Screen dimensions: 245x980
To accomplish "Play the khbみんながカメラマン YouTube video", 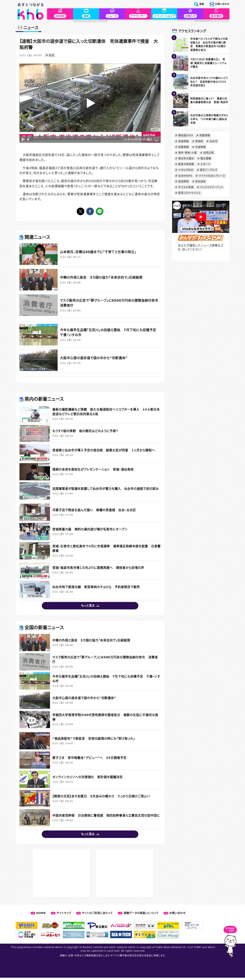I will tap(200, 217).
